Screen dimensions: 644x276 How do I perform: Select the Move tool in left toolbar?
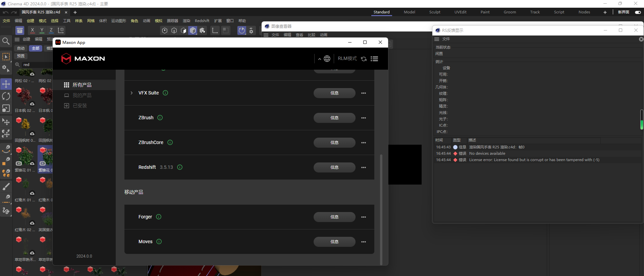pos(6,84)
